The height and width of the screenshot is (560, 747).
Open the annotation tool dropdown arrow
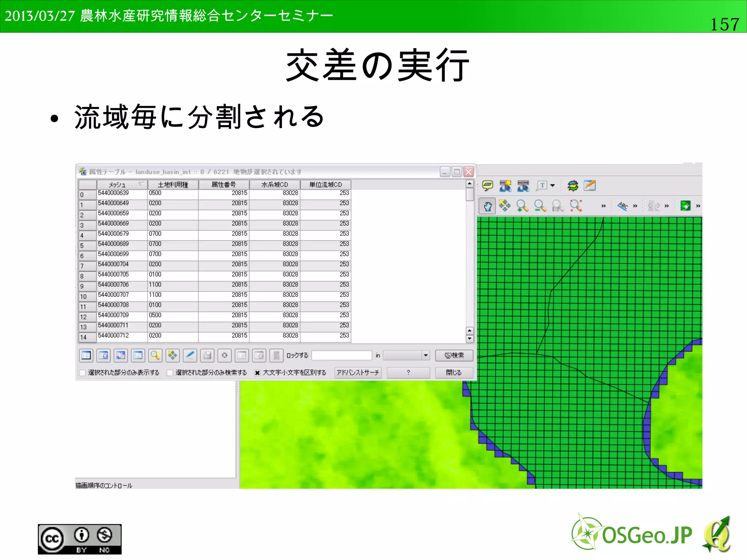coord(553,185)
